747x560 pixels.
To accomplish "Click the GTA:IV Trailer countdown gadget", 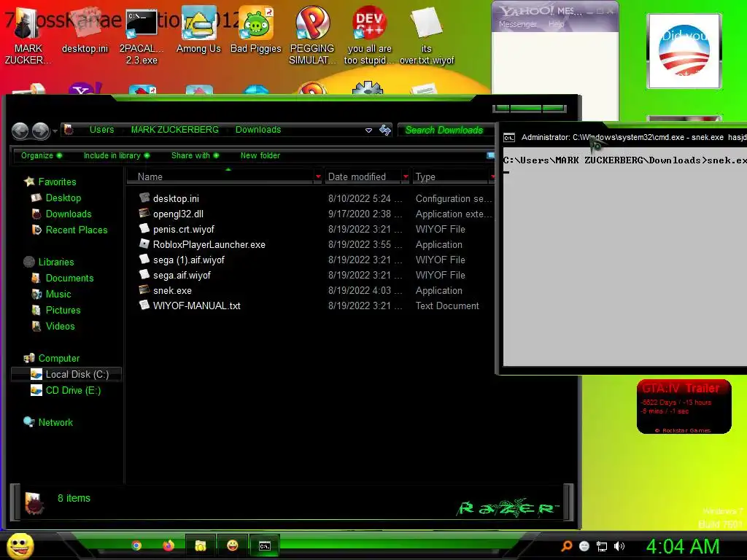I will point(684,406).
